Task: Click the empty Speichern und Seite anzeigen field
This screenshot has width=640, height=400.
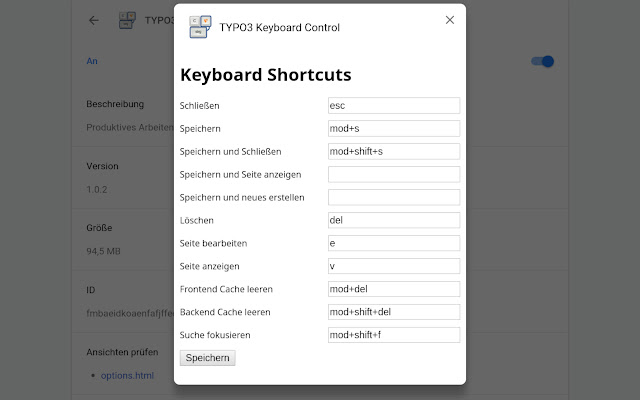Action: (394, 174)
